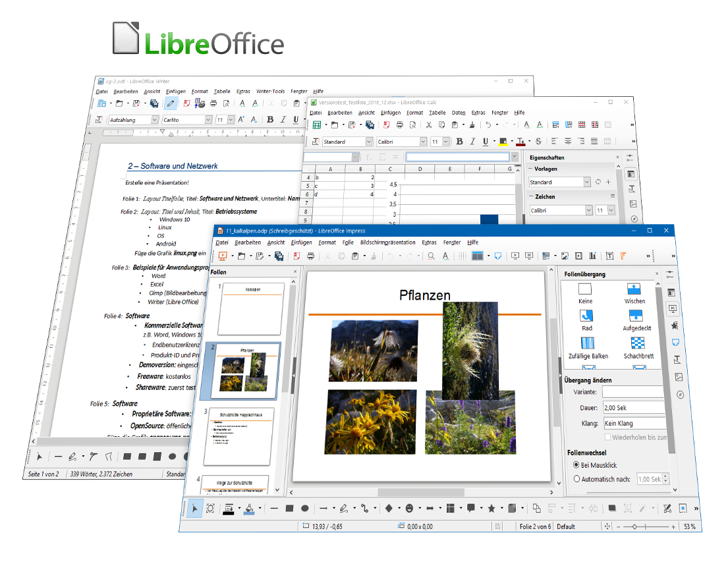Choose the 'Wischen' slide transition
Image resolution: width=728 pixels, height=562 pixels.
(x=634, y=294)
